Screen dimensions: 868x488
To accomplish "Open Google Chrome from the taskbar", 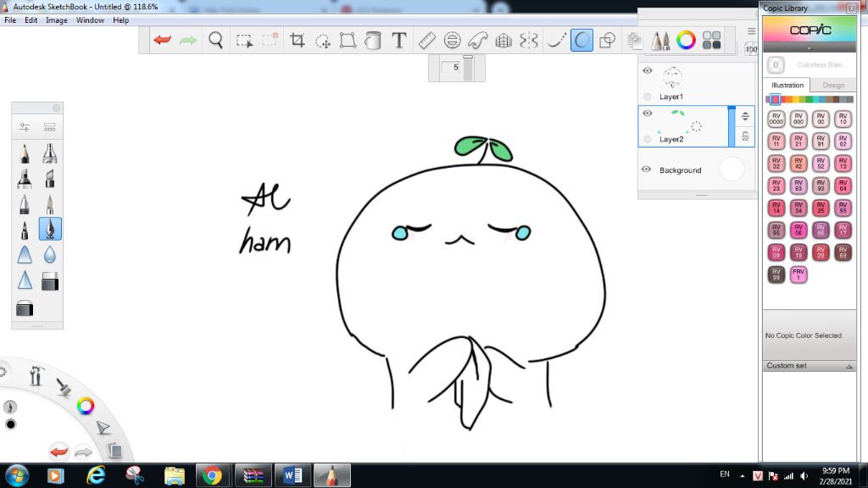I will tap(213, 475).
